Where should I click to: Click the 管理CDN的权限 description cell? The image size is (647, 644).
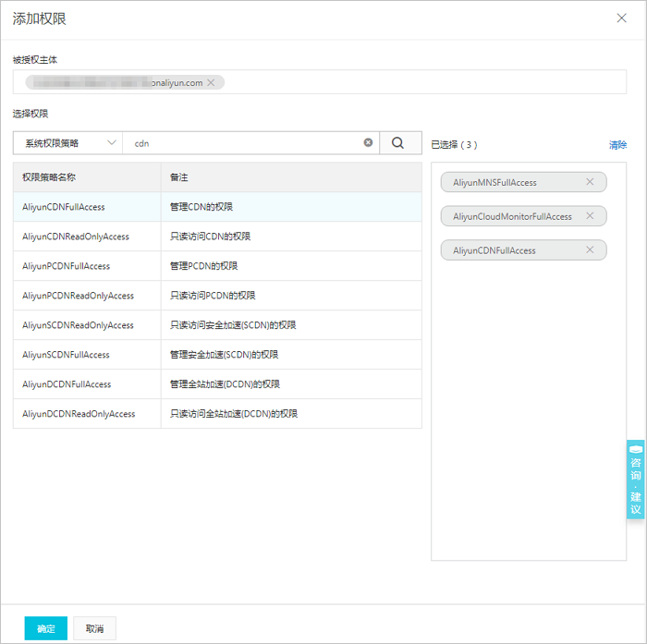[x=291, y=207]
